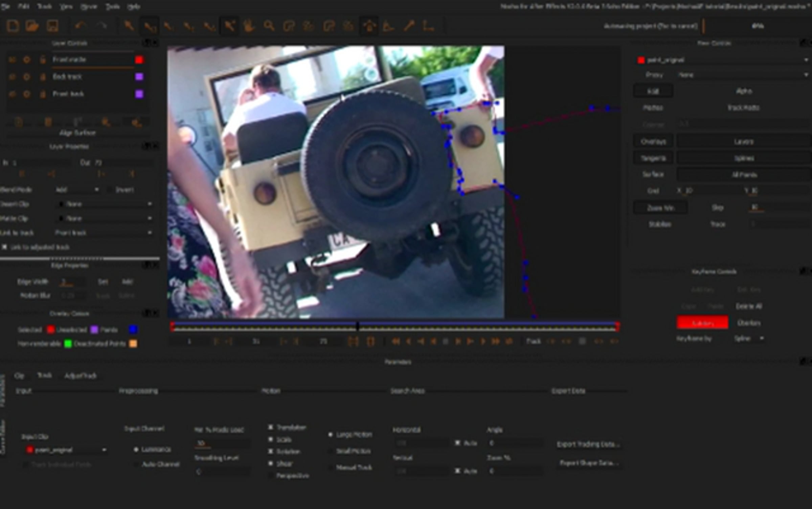Choose the Create Bezier Layer tool
812x509 pixels.
click(x=329, y=26)
